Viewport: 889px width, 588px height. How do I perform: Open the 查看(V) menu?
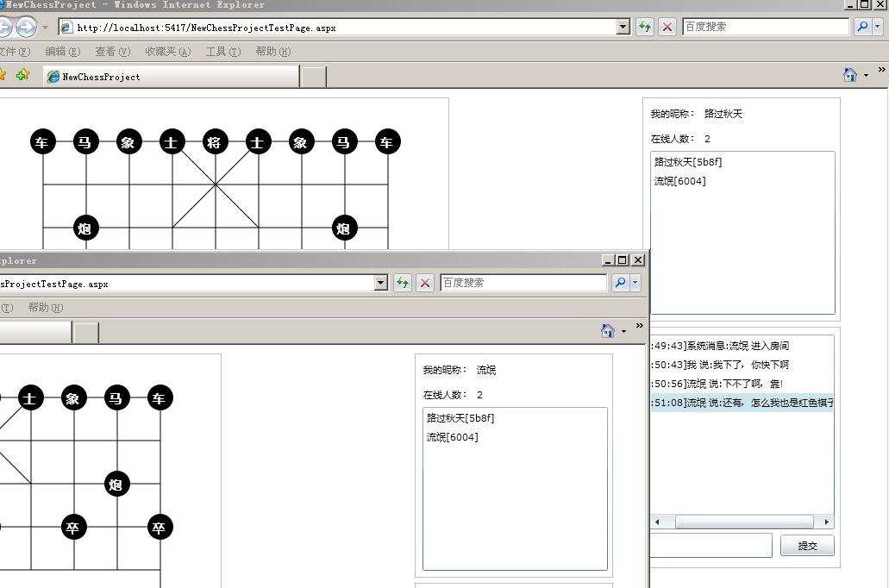point(113,52)
